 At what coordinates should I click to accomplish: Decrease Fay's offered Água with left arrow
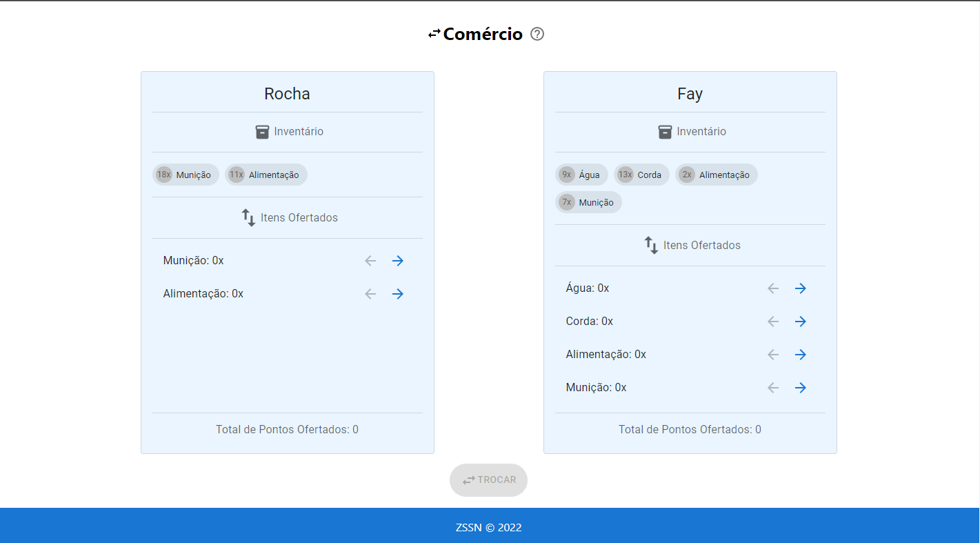[x=773, y=288]
